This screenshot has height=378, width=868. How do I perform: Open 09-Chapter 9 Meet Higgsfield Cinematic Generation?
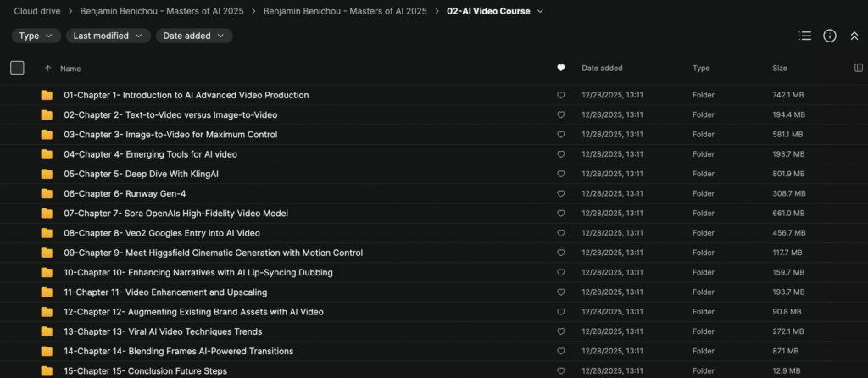tap(213, 253)
